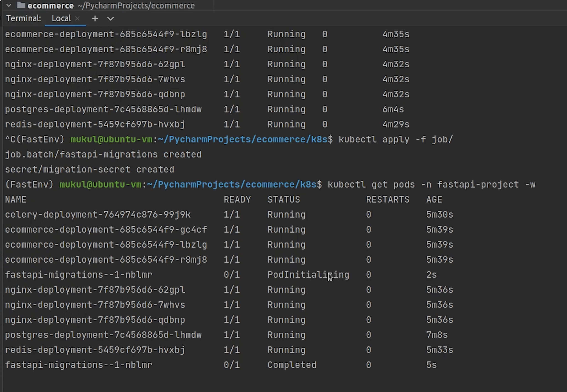
Task: Click the Completed status of fastapi-migrations
Action: [x=292, y=365]
